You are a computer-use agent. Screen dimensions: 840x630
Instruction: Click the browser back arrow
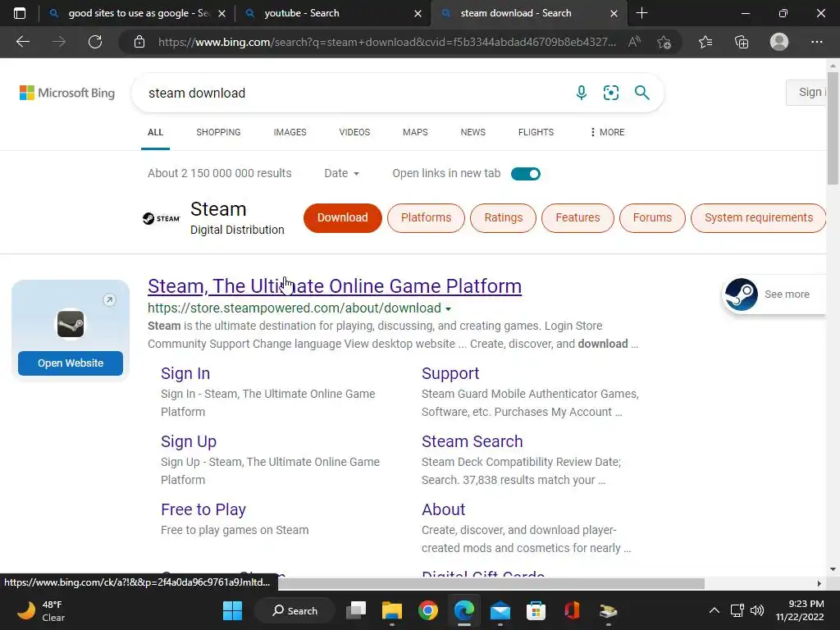click(x=22, y=42)
